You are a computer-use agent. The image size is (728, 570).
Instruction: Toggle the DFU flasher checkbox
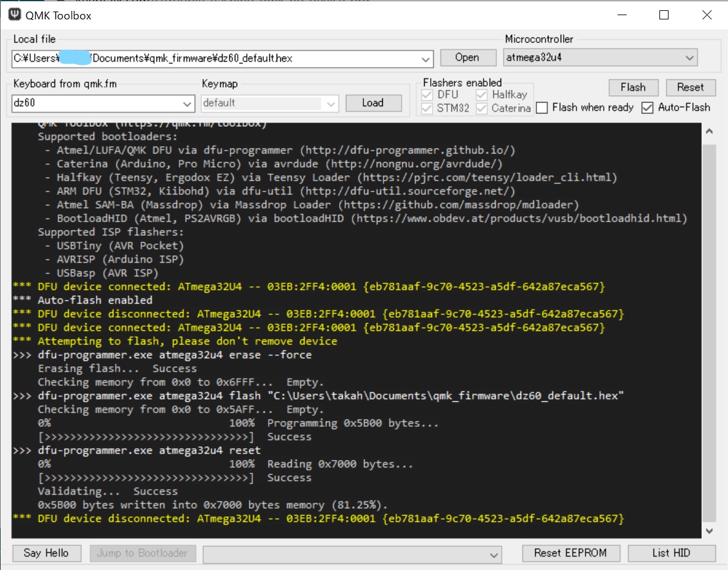coord(427,95)
